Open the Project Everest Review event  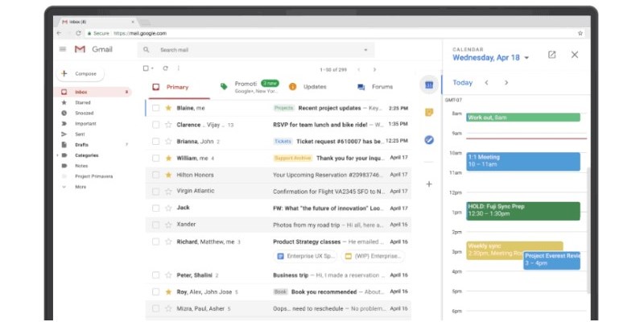coord(551,260)
